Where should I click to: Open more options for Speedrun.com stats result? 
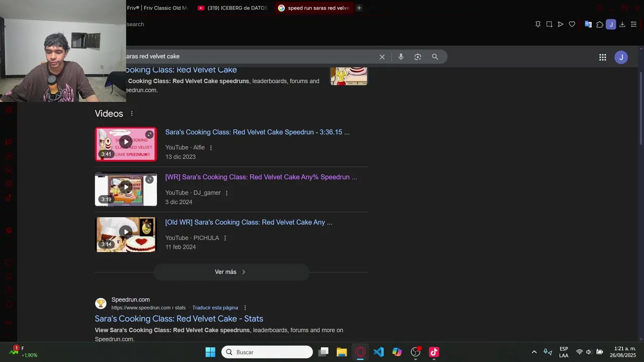coord(245,308)
